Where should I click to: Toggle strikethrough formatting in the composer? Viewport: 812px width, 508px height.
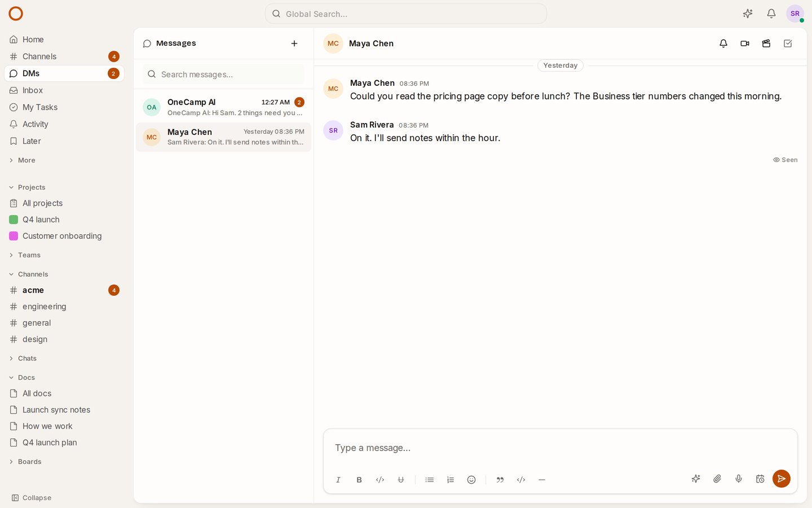(401, 480)
